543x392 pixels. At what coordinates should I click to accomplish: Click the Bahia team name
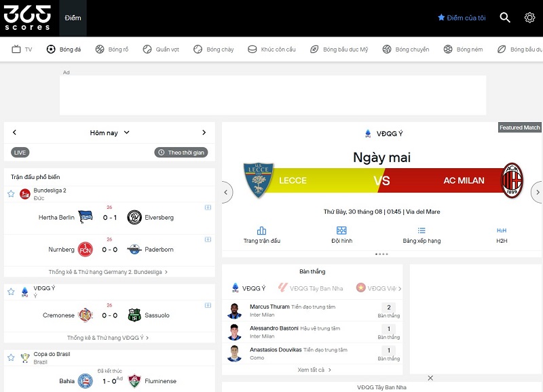(x=67, y=381)
